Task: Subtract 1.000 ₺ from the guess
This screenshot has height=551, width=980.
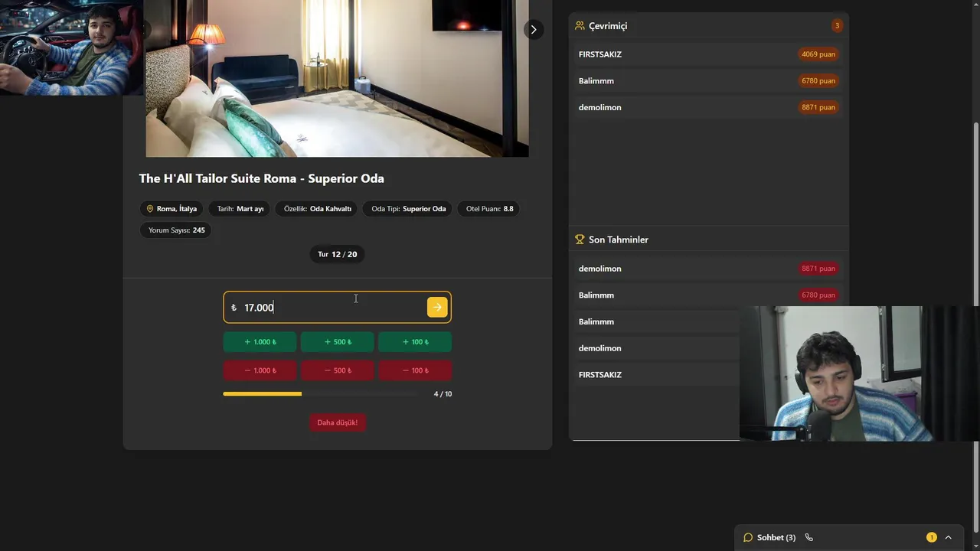Action: coord(260,370)
